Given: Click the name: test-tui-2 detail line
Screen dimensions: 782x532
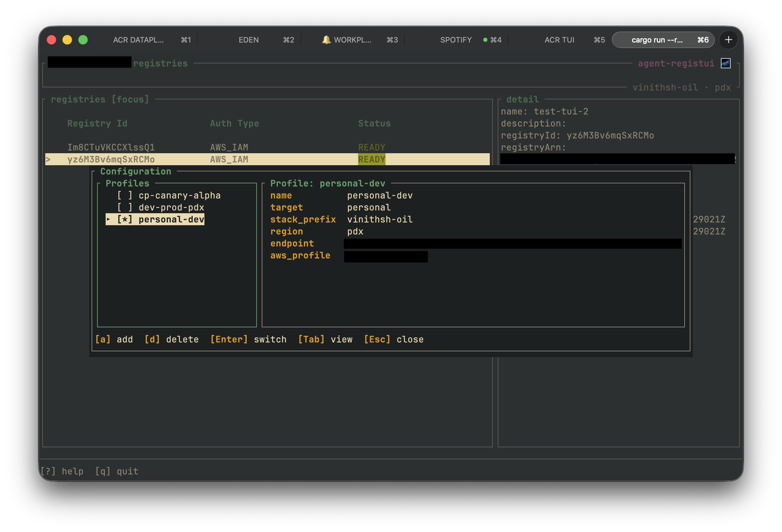Looking at the screenshot, I should (x=545, y=111).
